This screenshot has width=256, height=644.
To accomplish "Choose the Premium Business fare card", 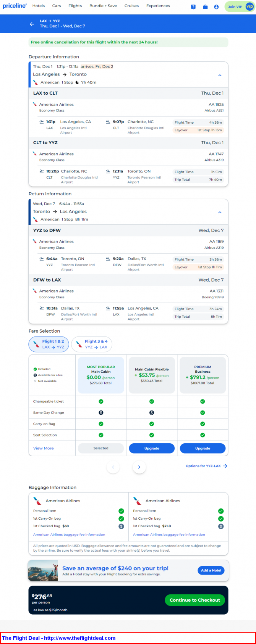I will [x=203, y=375].
